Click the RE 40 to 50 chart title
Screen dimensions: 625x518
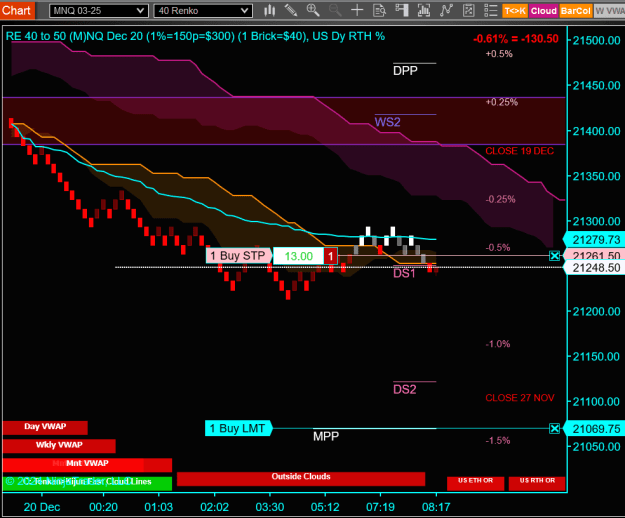[x=195, y=36]
